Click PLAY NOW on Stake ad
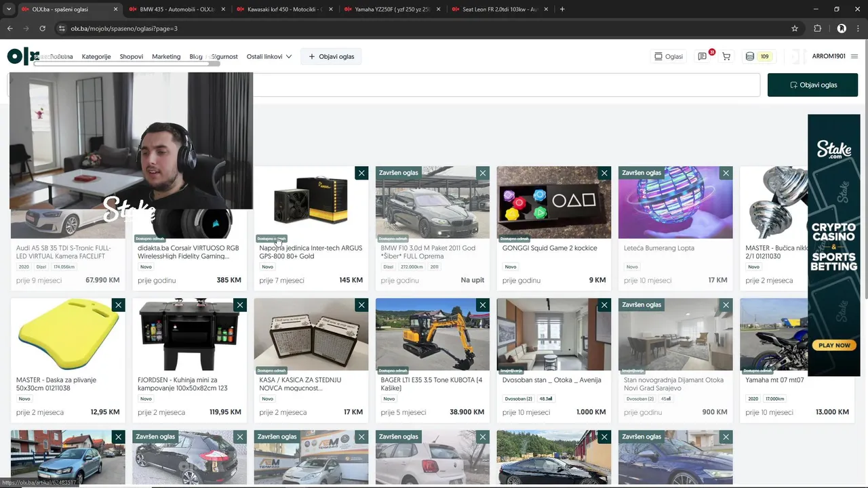The height and width of the screenshot is (488, 868). click(x=834, y=345)
